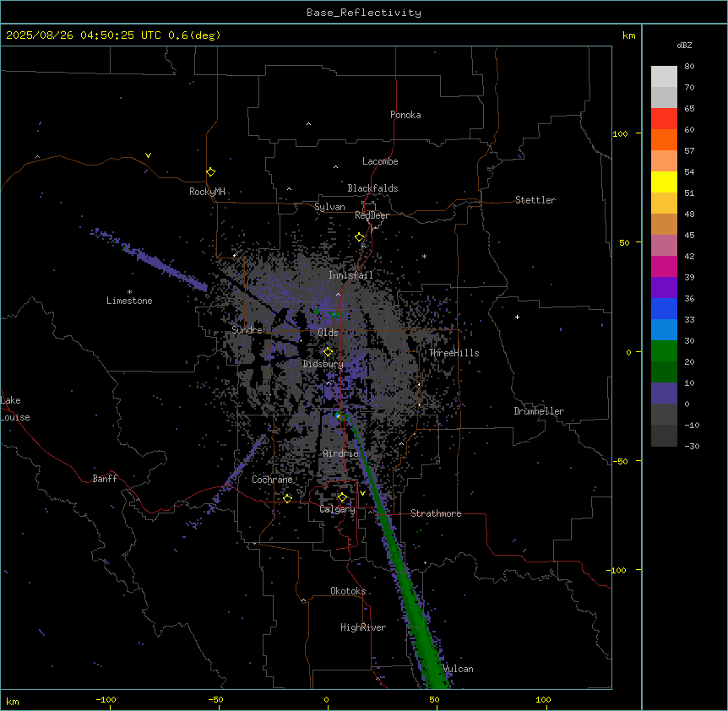This screenshot has height=711, width=728.
Task: Click the RedDeer label
Action: coord(372,215)
